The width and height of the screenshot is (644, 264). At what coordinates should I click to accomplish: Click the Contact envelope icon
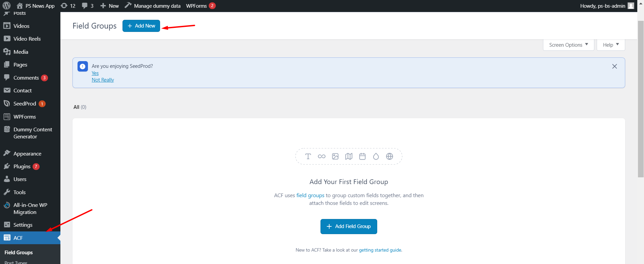click(7, 90)
